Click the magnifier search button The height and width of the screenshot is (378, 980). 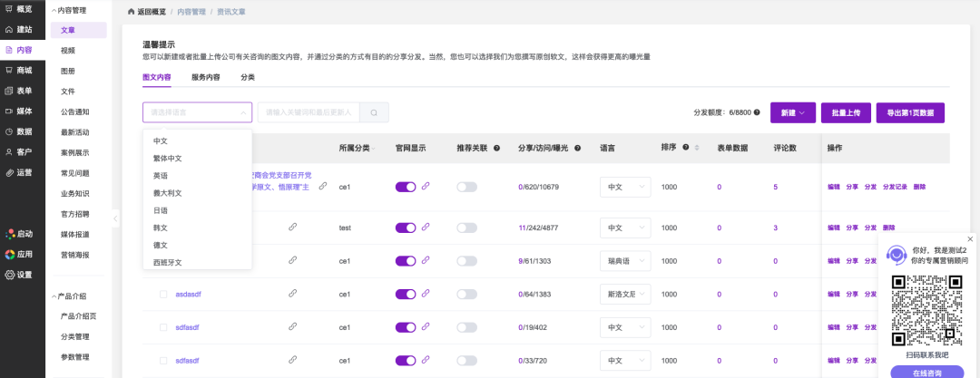[374, 112]
